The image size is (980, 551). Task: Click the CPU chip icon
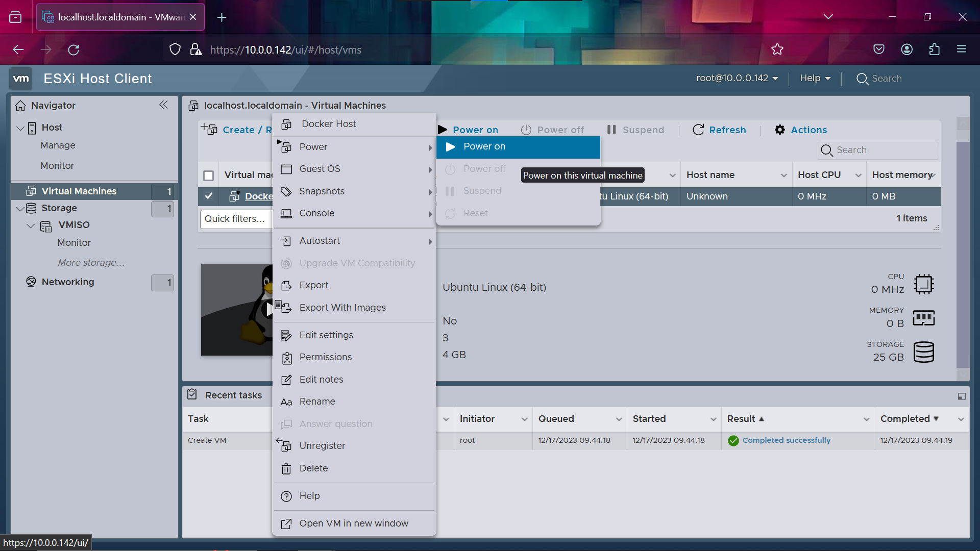click(x=924, y=284)
